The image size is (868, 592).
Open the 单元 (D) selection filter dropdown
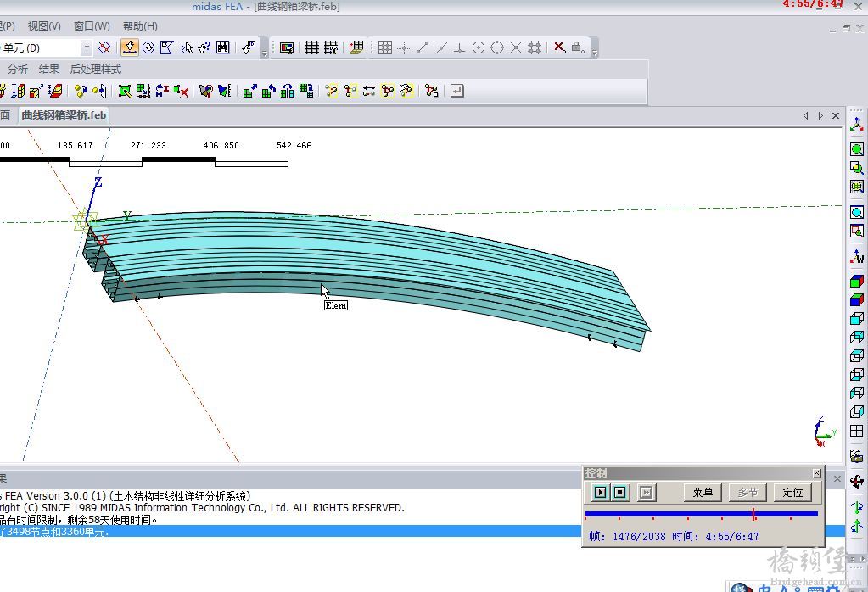pyautogui.click(x=87, y=48)
